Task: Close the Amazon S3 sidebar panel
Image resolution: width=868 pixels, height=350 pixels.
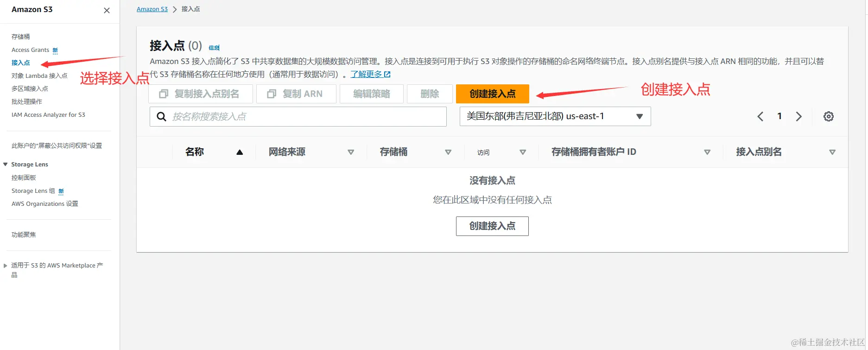Action: click(107, 10)
